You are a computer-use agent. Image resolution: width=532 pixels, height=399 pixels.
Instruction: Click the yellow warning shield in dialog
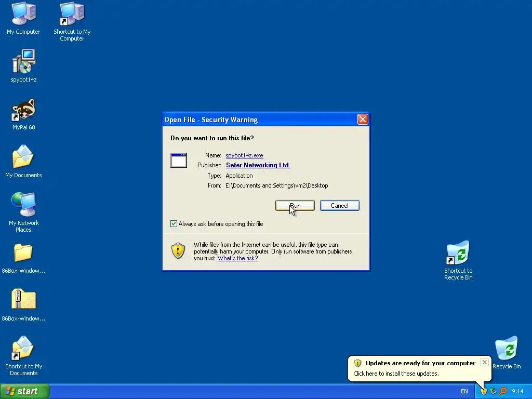[178, 251]
